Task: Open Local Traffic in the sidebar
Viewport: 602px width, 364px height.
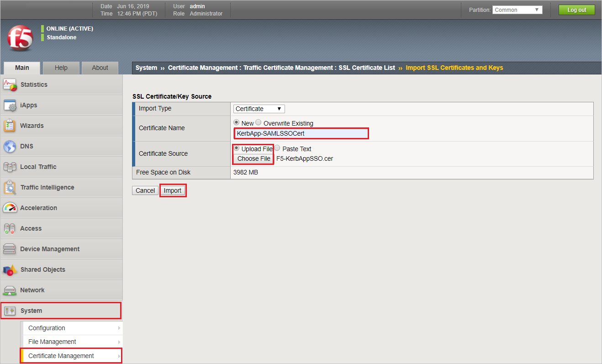Action: pos(61,167)
